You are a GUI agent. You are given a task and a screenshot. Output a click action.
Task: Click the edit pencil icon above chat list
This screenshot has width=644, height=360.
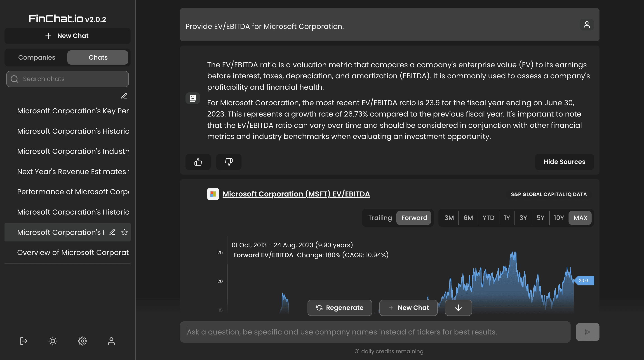point(124,96)
